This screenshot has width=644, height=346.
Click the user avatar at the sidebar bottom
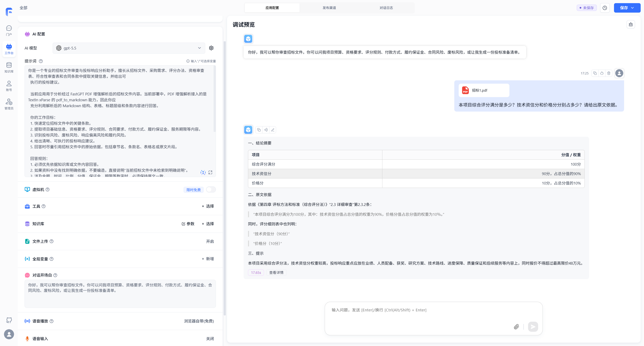coord(9,334)
